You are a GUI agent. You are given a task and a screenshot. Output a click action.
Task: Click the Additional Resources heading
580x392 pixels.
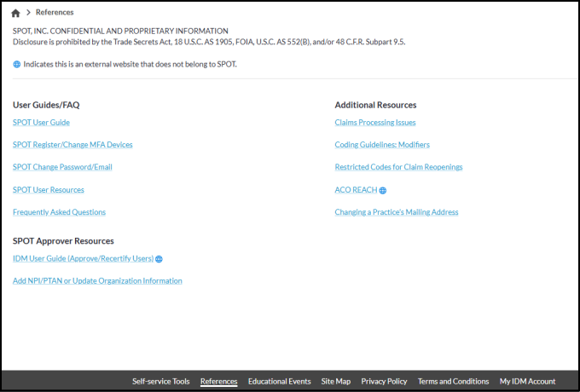point(375,106)
